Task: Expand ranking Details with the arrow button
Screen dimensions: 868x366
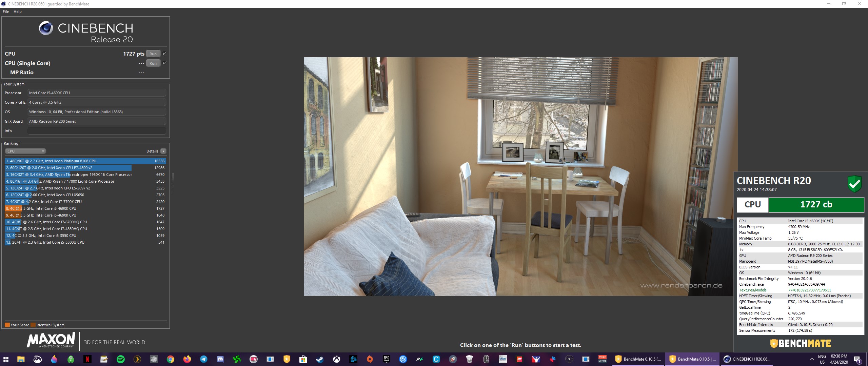Action: point(163,151)
